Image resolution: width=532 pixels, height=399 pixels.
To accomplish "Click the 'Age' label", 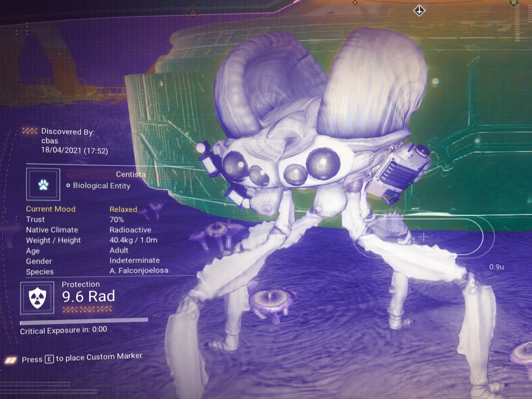I will (33, 251).
